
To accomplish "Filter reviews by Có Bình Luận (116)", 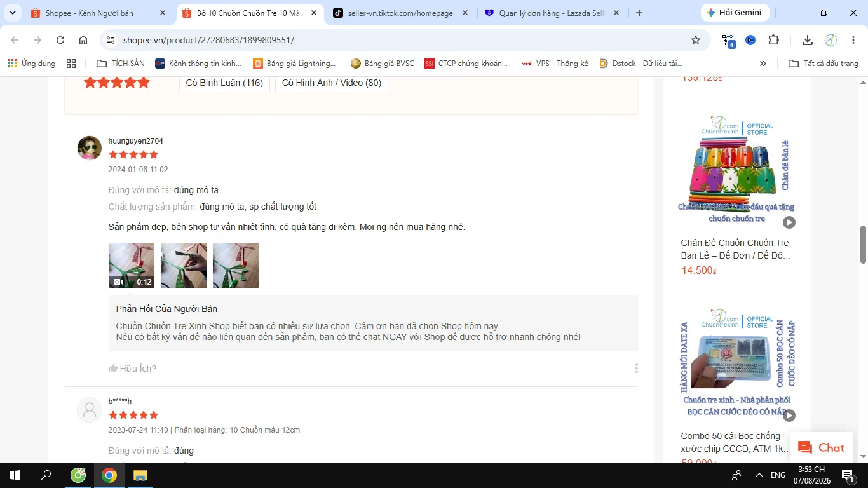I will pos(224,83).
